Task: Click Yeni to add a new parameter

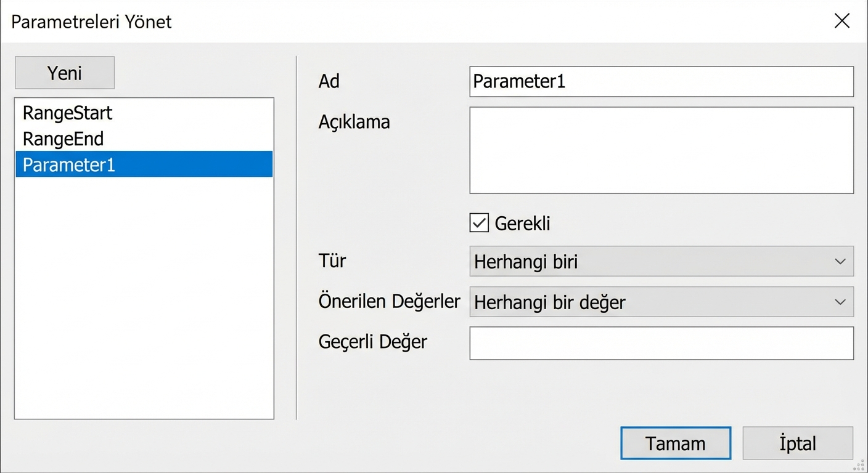Action: [x=64, y=72]
